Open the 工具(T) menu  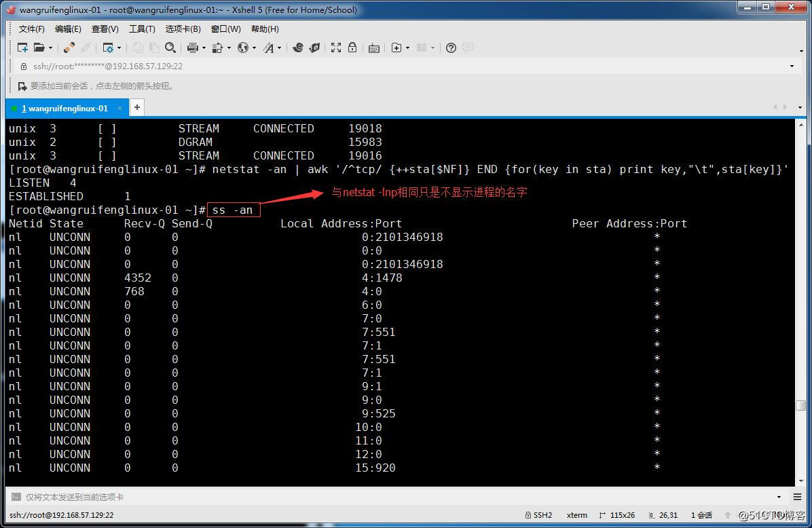(142, 29)
